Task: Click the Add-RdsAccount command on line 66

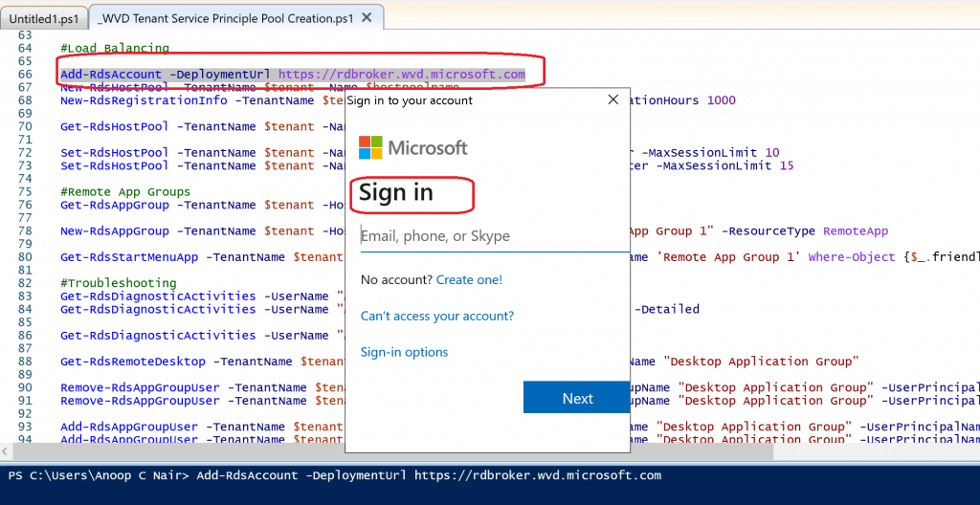Action: (111, 75)
